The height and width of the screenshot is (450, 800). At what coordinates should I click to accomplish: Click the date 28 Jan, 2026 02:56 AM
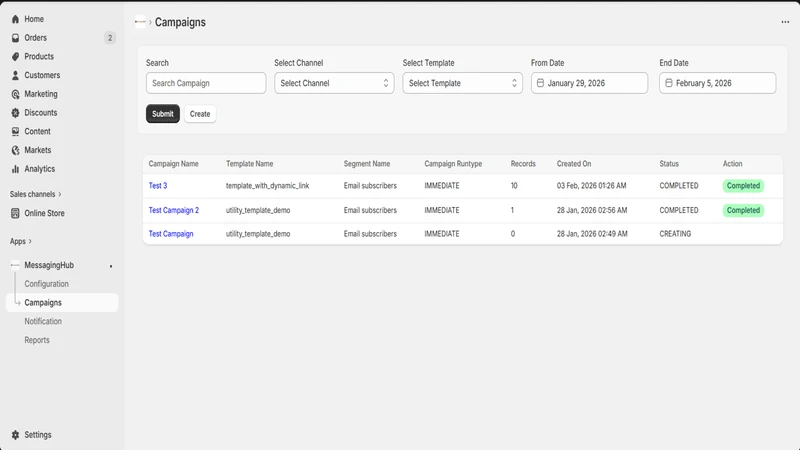click(592, 210)
